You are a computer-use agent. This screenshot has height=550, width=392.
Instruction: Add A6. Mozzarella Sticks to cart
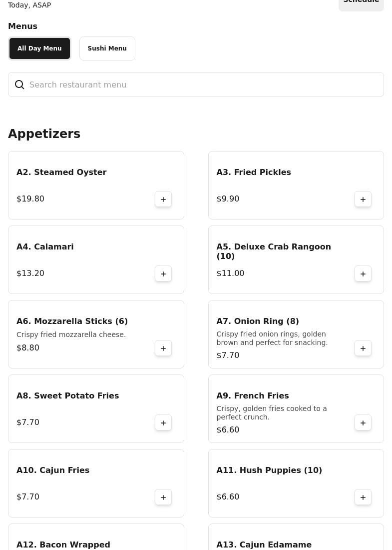[163, 348]
